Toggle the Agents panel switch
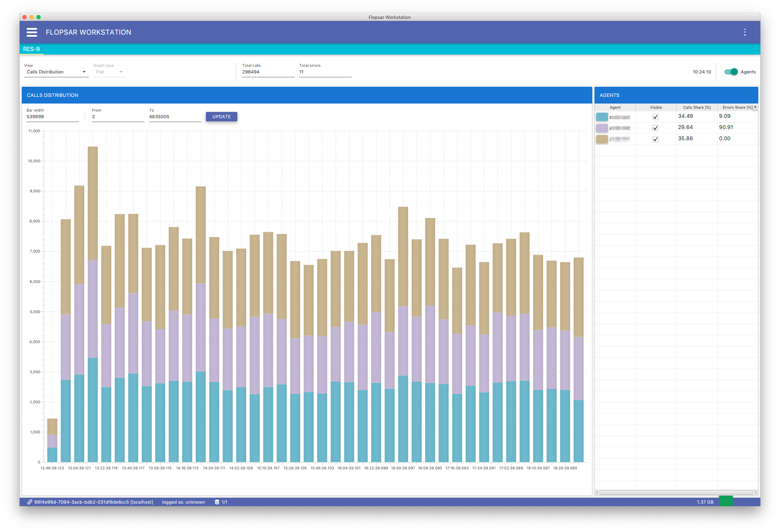The image size is (780, 532). pyautogui.click(x=731, y=72)
